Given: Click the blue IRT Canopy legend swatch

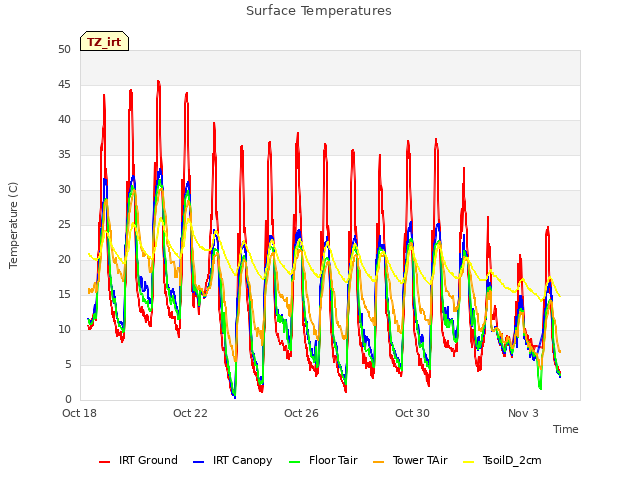Looking at the screenshot, I should point(198,462).
